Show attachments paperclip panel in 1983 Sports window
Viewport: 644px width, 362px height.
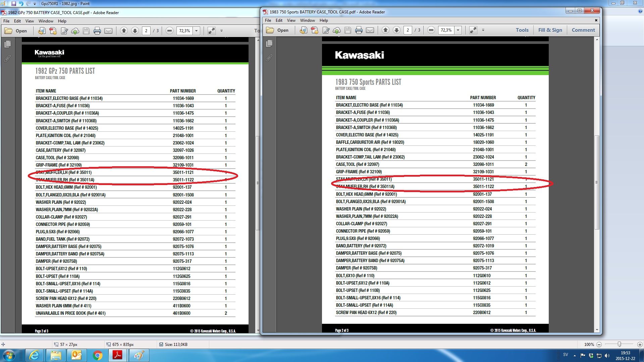pos(269,58)
